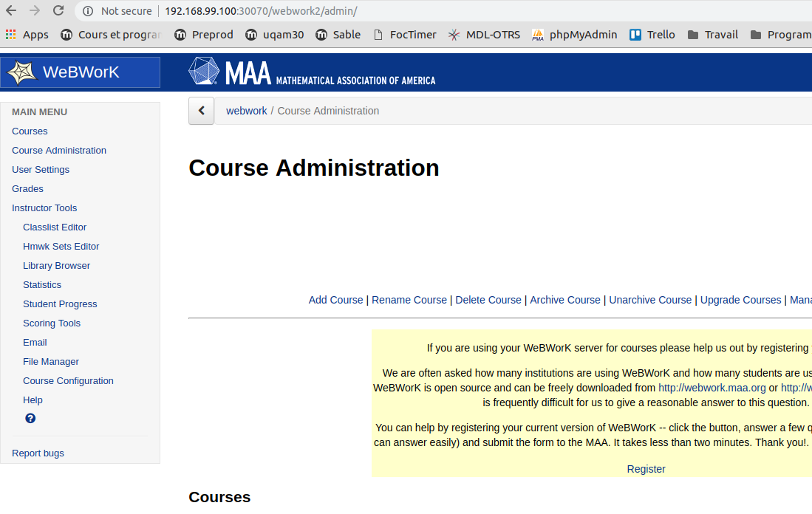Open Course Configuration
This screenshot has height=514, width=812.
coord(68,380)
